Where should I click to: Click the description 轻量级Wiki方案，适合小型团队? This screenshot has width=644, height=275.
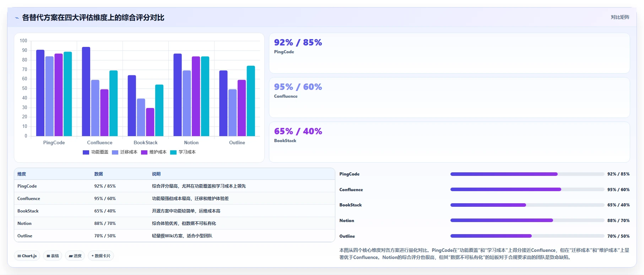pyautogui.click(x=182, y=236)
